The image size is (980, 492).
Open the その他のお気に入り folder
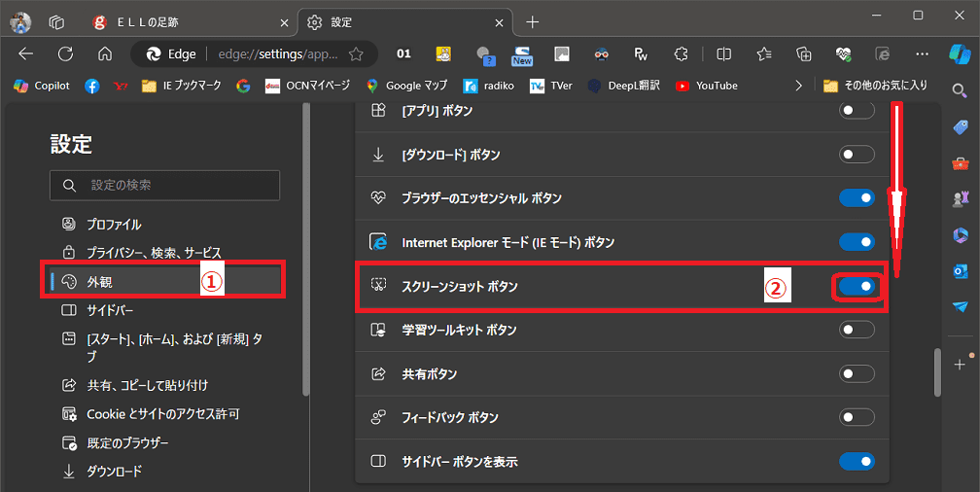pos(875,86)
